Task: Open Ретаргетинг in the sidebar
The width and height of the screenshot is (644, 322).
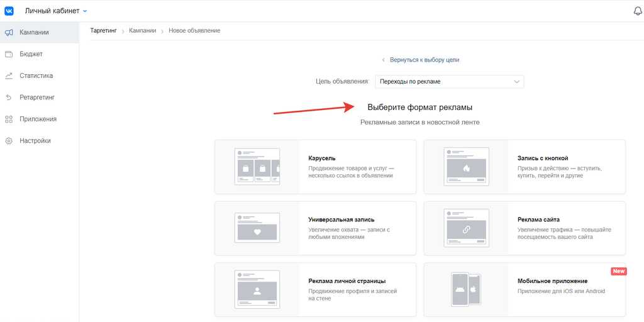Action: click(x=37, y=97)
